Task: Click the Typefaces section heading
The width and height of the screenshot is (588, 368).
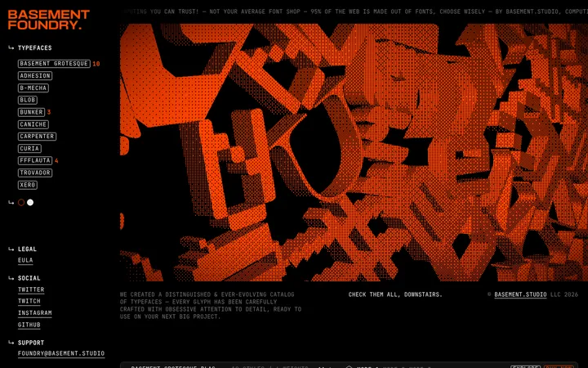Action: (35, 48)
